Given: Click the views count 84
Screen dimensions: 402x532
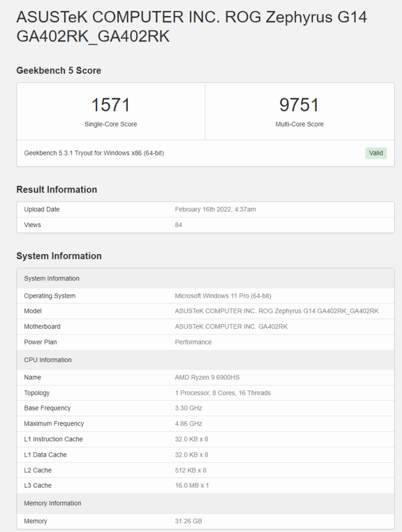Looking at the screenshot, I should [x=178, y=225].
